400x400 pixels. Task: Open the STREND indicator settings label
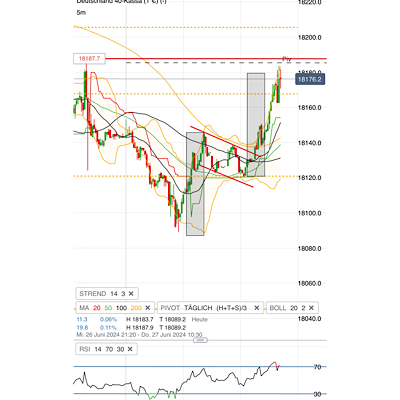click(x=93, y=294)
